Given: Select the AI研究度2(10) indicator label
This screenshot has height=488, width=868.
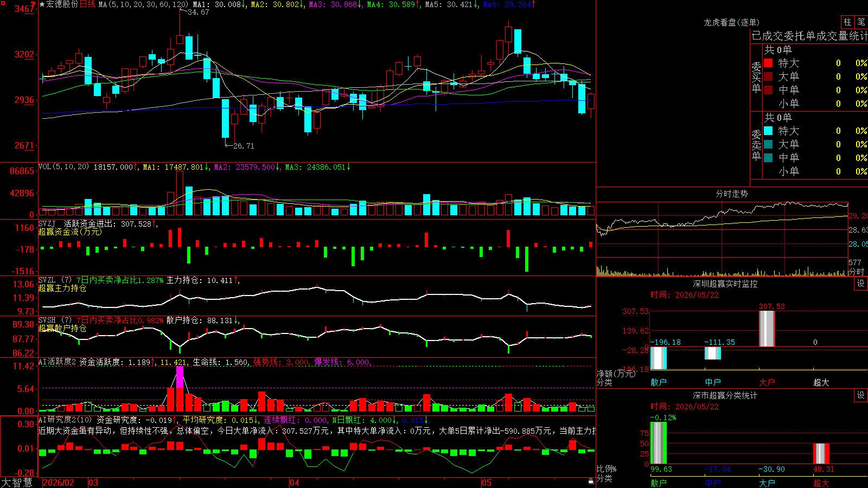Looking at the screenshot, I should (65, 420).
